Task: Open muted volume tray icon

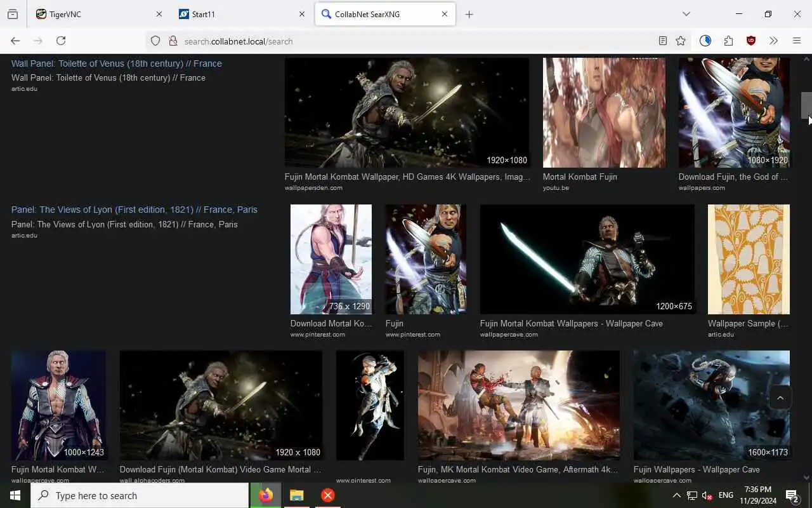Action: pyautogui.click(x=707, y=495)
